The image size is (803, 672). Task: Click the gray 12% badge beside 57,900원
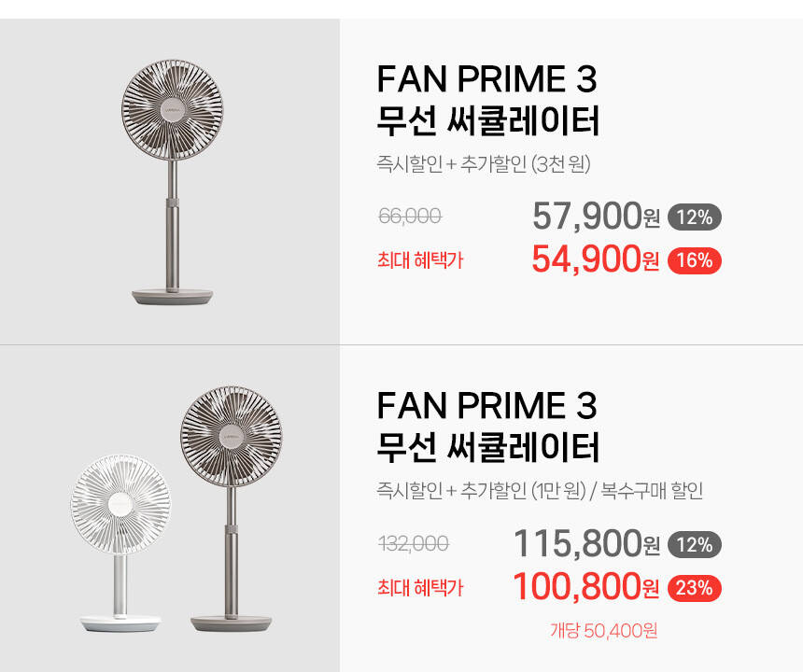pyautogui.click(x=694, y=218)
